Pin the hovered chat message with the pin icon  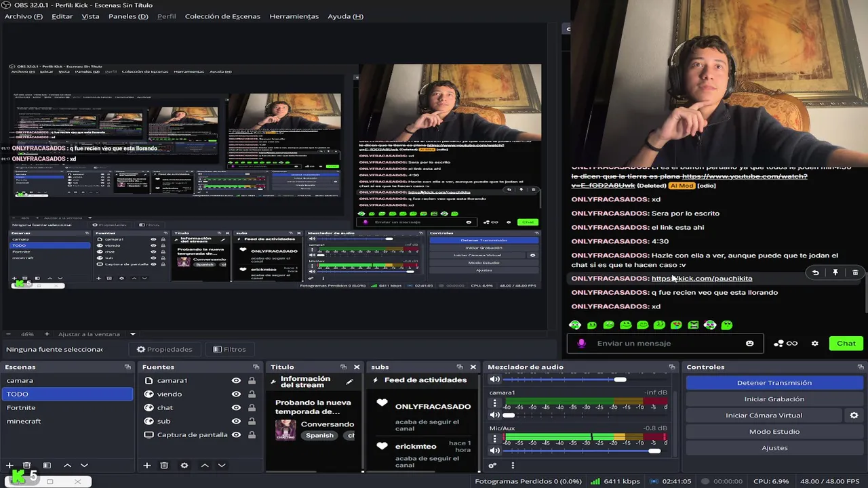(835, 272)
